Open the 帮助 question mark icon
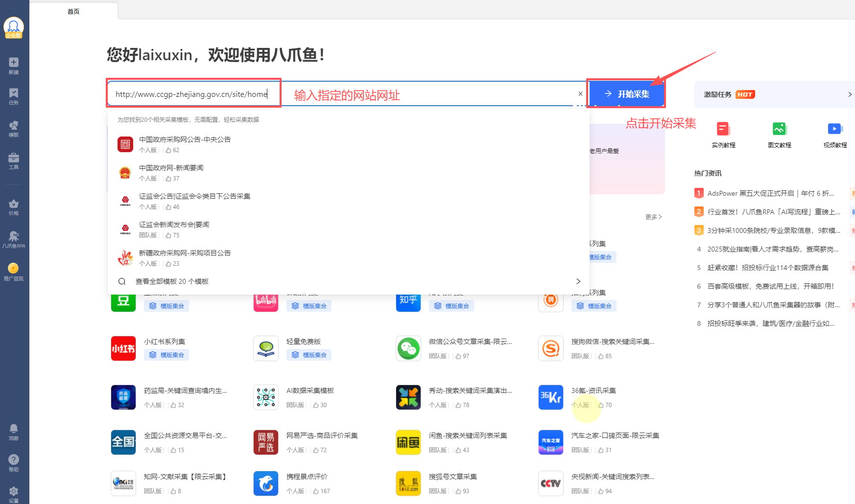This screenshot has height=504, width=855. tap(14, 463)
